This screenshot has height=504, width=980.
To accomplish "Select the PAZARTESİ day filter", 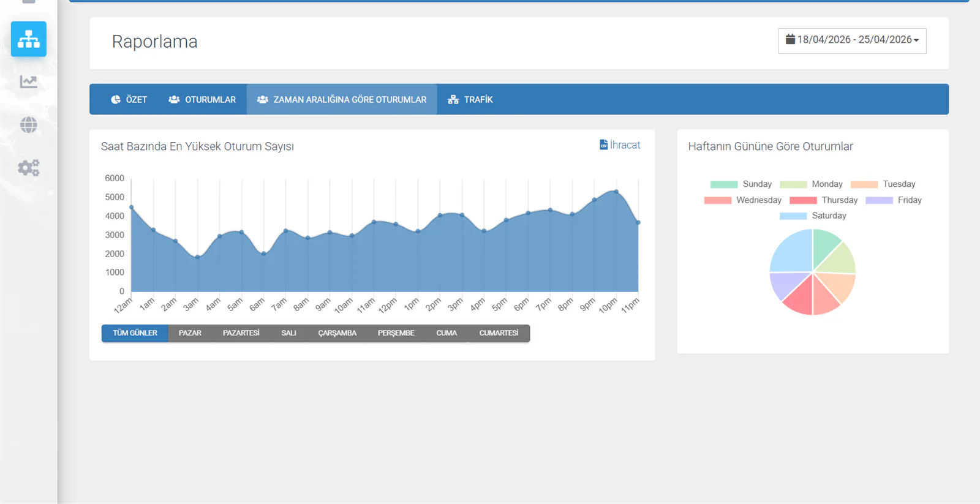I will pyautogui.click(x=241, y=333).
